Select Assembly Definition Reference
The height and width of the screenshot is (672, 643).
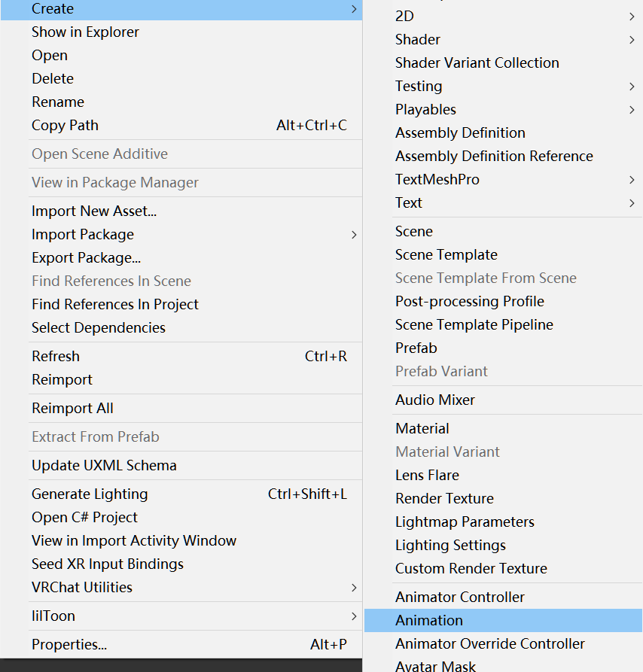click(x=494, y=157)
